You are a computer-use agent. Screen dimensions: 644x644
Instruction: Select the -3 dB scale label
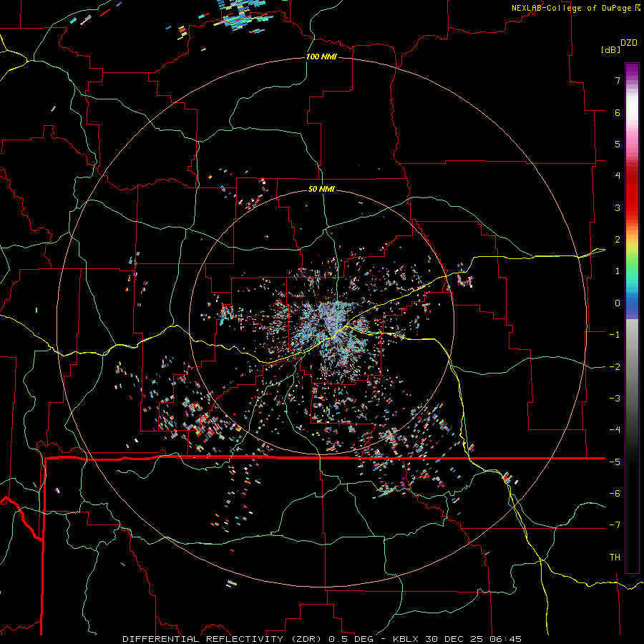615,398
